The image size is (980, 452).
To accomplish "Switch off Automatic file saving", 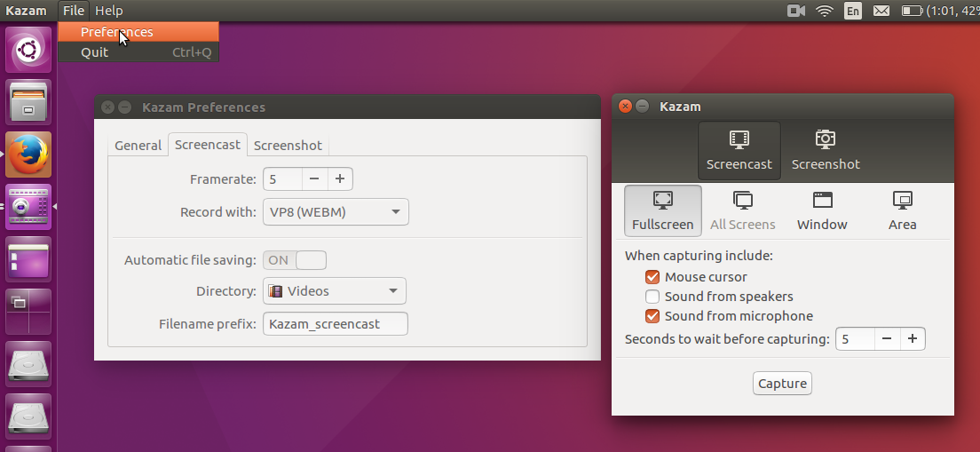I will pos(295,260).
